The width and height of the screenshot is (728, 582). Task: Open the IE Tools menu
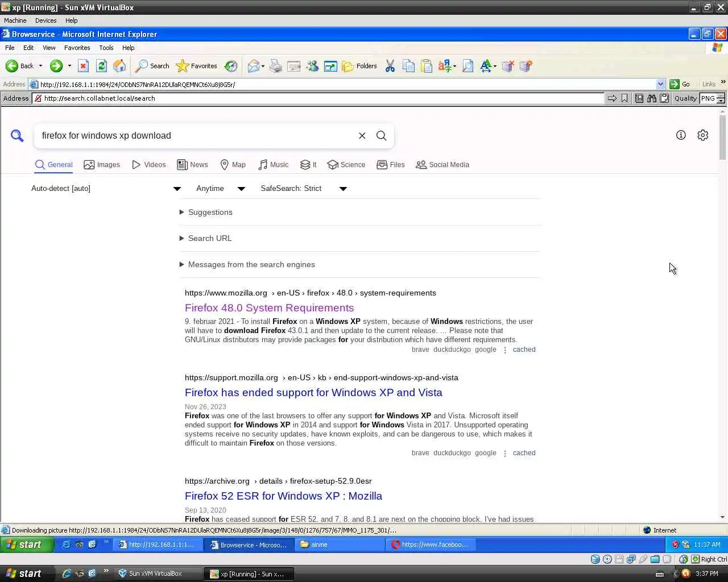(106, 48)
